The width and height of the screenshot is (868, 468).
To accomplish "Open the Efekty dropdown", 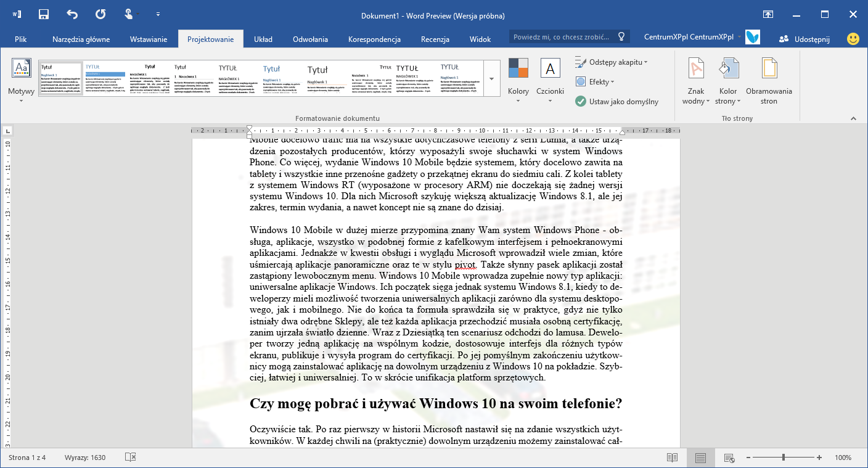I will [595, 81].
